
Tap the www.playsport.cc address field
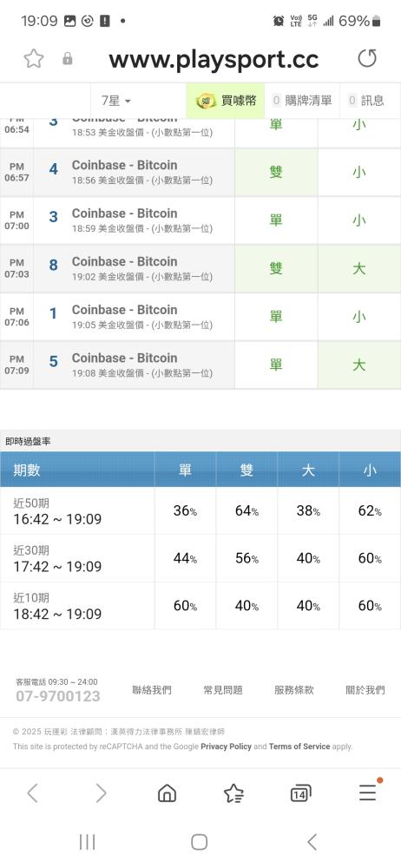(x=214, y=59)
